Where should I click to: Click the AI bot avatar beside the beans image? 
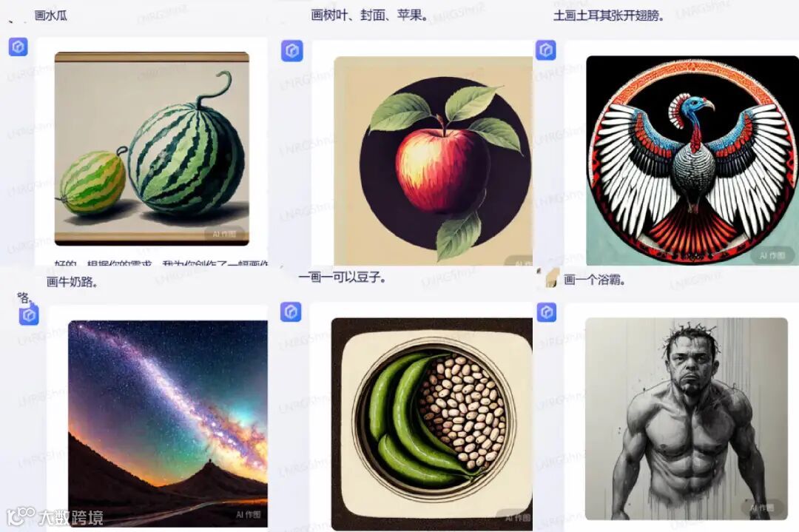coord(291,312)
